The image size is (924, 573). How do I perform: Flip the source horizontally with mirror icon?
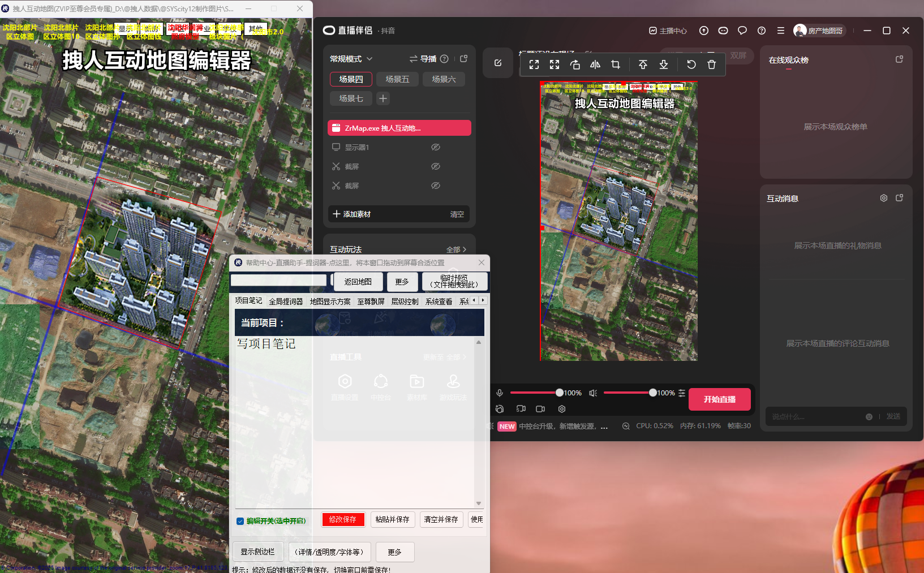pyautogui.click(x=595, y=64)
